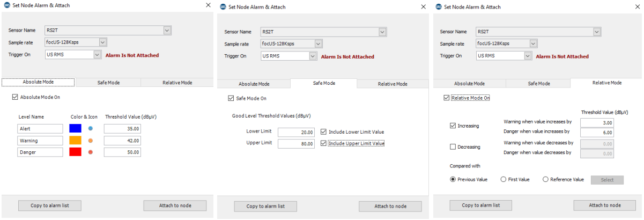Click the warning increase value 3.00 field

point(597,122)
